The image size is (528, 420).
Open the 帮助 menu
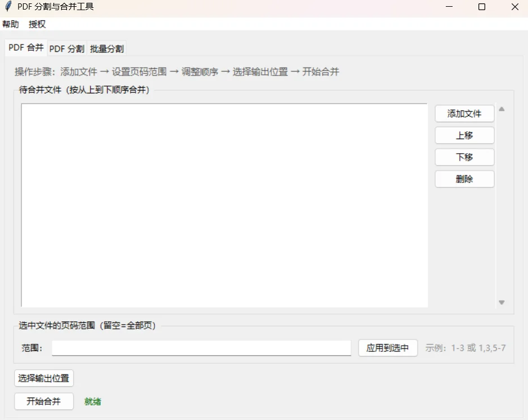pyautogui.click(x=11, y=24)
